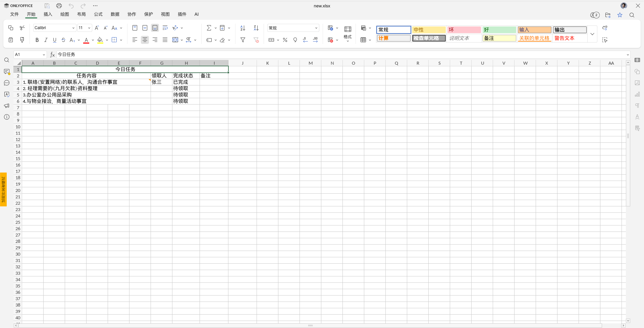644x328 pixels.
Task: Click the percent style icon
Action: [x=285, y=40]
